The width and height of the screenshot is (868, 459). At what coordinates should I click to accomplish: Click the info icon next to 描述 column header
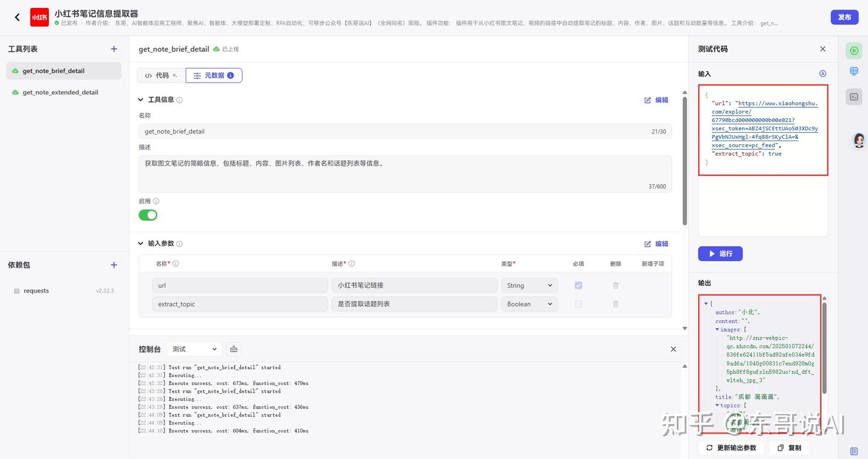tap(352, 264)
